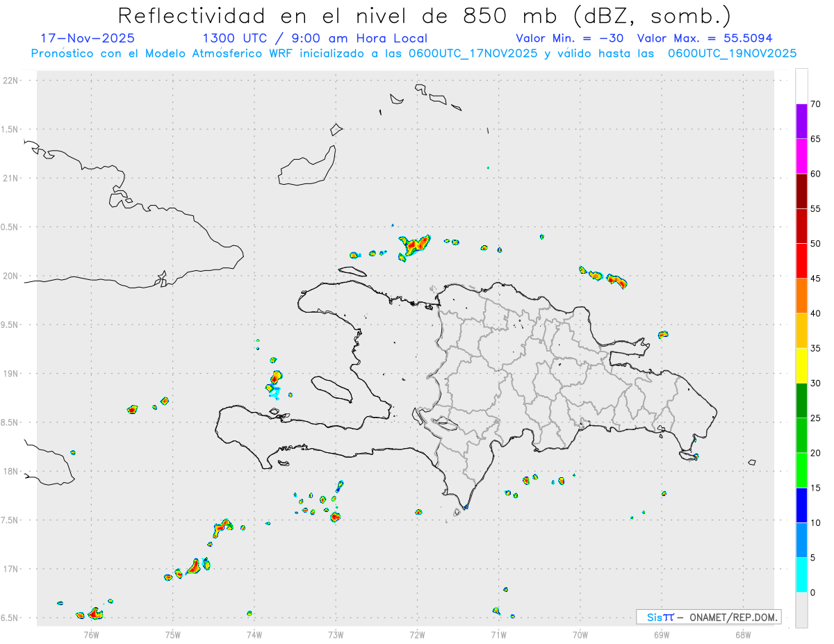Click the cyan 0-5 dBZ color band
Screen dimensions: 834x644
click(801, 575)
